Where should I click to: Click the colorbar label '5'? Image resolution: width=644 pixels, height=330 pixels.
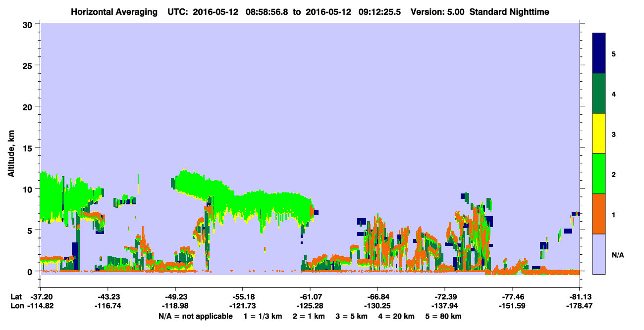(x=613, y=53)
